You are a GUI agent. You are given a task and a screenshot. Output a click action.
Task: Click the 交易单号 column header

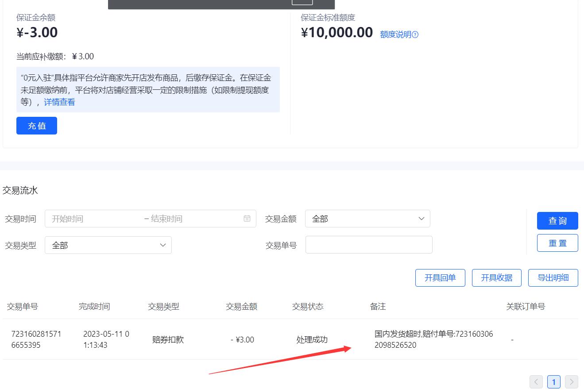pyautogui.click(x=23, y=306)
